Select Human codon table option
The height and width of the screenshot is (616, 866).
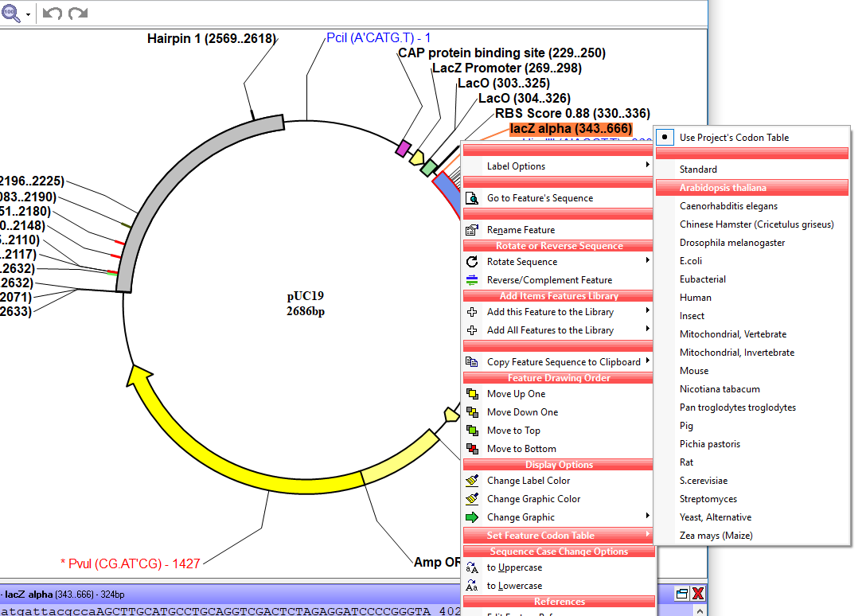point(696,298)
